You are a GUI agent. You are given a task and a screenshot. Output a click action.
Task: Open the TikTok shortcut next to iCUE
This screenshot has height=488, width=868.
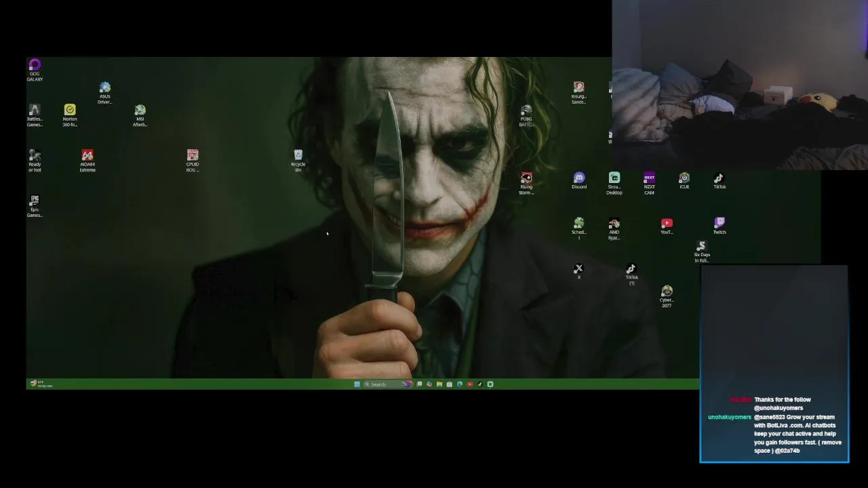point(719,181)
